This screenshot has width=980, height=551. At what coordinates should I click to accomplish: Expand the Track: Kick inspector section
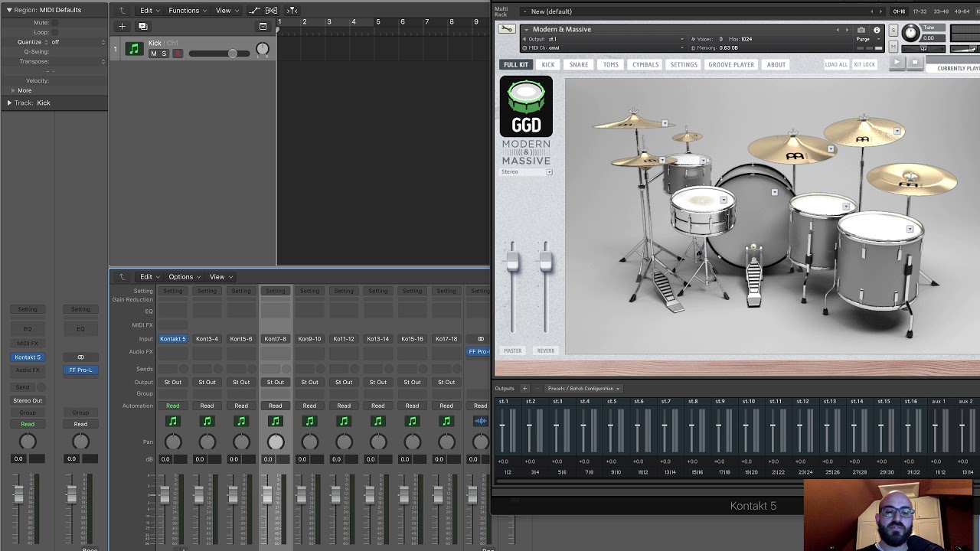pos(9,103)
